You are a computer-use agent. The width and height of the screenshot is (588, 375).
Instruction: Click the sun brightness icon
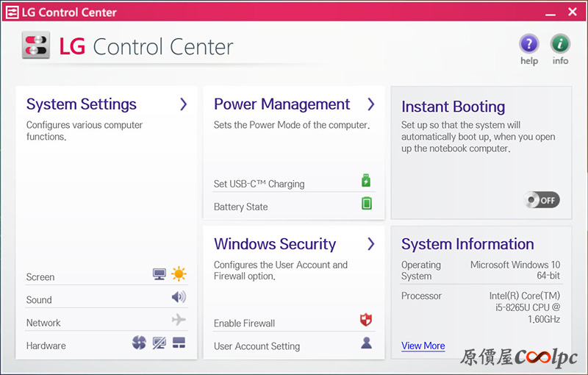click(179, 274)
